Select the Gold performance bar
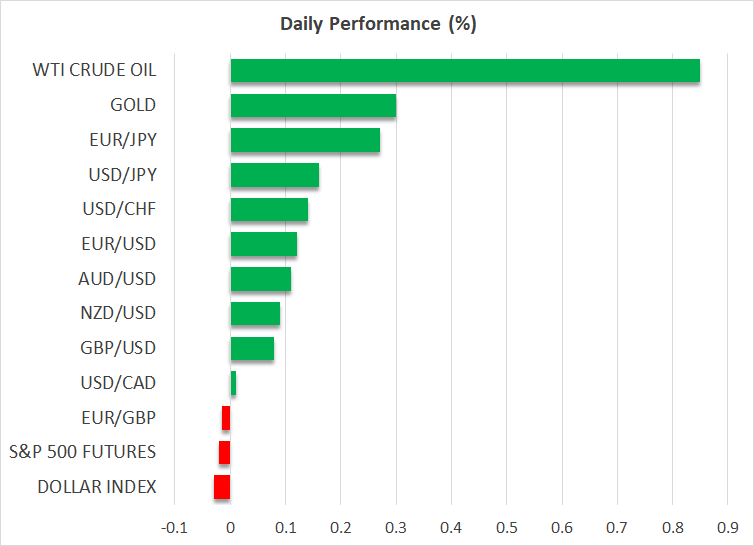754x546 pixels. pos(313,106)
